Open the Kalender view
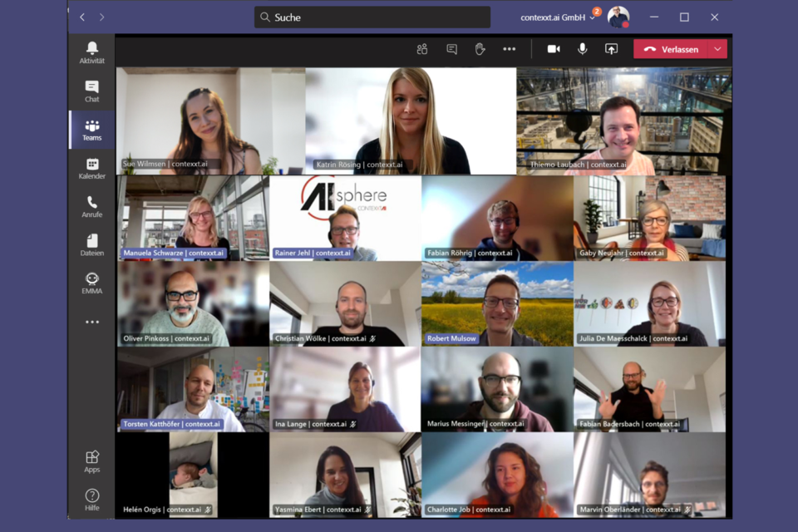 91,169
